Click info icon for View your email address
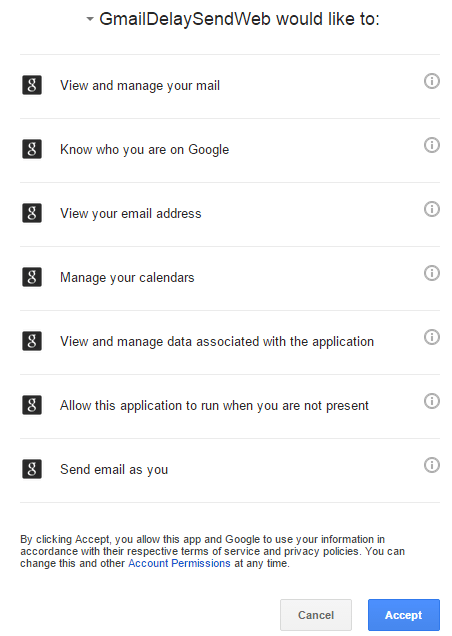The image size is (452, 636). (x=432, y=209)
